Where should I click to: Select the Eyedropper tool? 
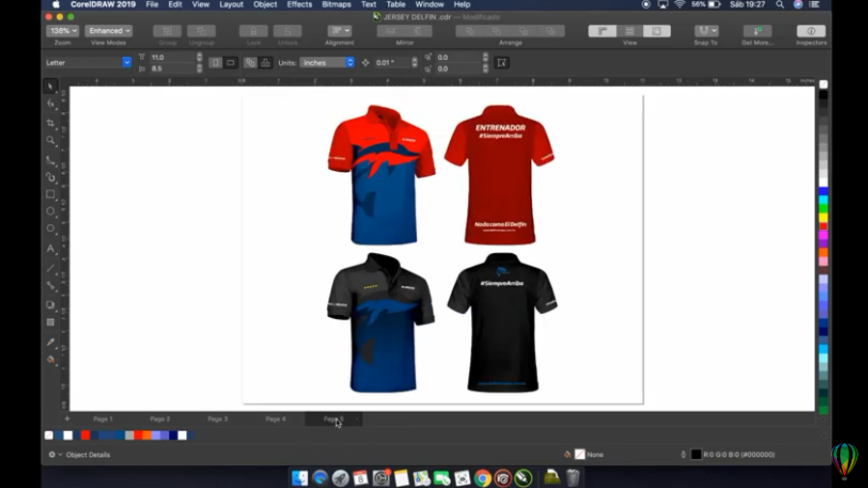coord(51,341)
